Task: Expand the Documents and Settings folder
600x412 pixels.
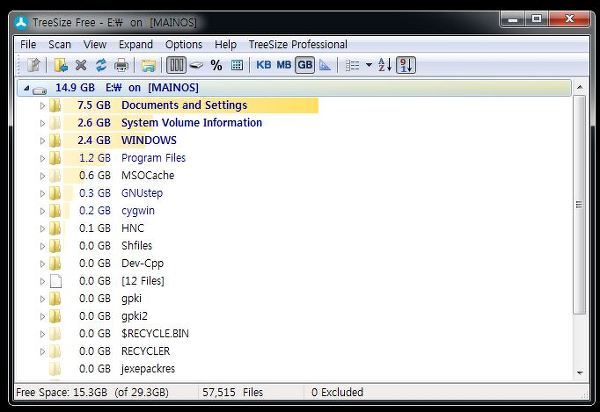Action: [x=42, y=106]
